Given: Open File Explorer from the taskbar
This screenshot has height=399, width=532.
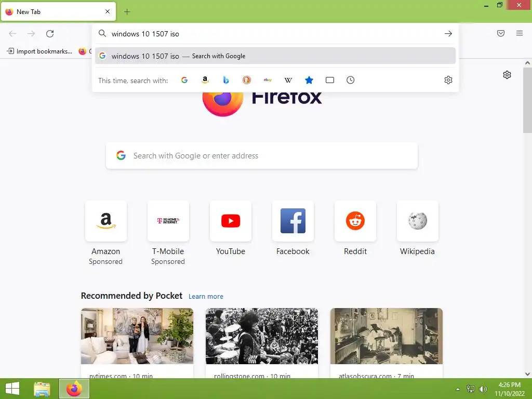Looking at the screenshot, I should coord(42,389).
